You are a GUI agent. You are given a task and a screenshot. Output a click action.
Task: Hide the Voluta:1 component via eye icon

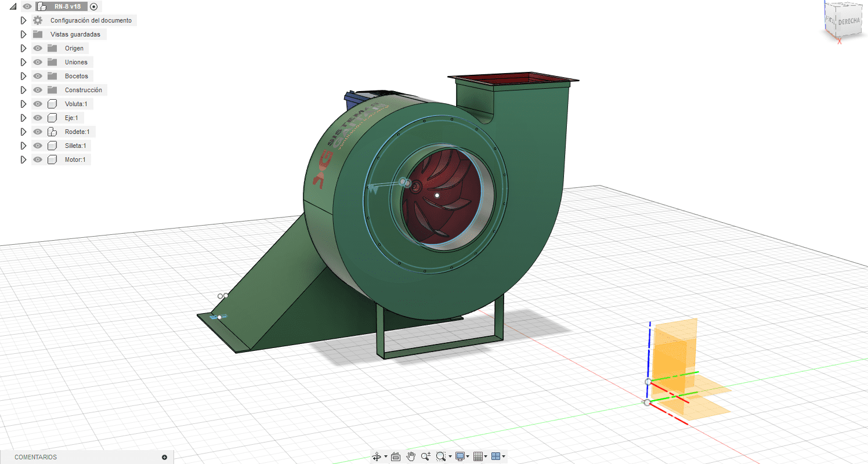click(38, 104)
